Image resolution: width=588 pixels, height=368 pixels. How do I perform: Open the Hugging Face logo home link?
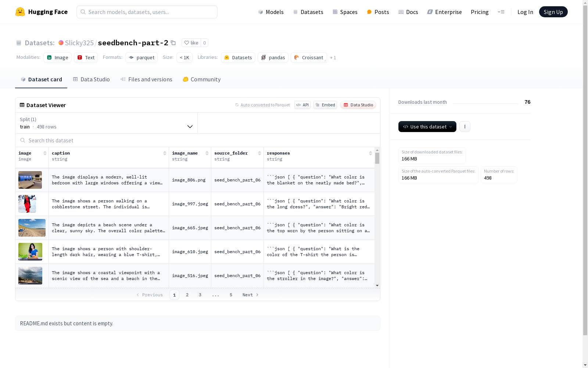pyautogui.click(x=42, y=12)
